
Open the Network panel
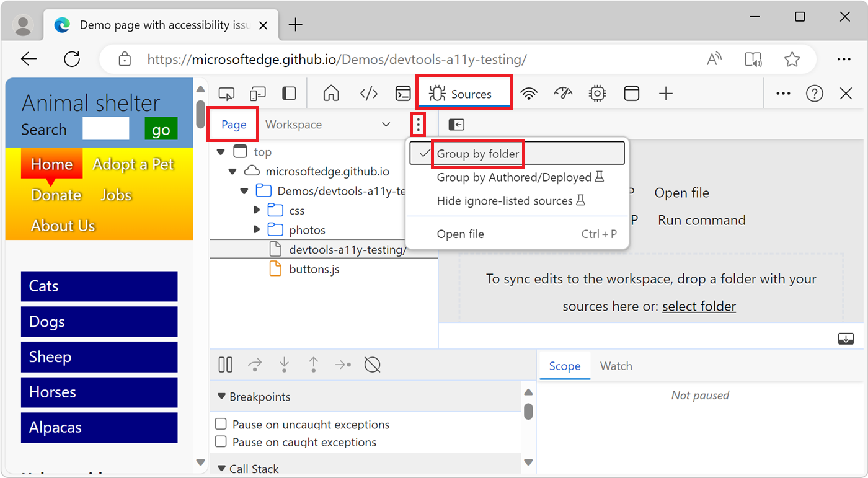(528, 93)
